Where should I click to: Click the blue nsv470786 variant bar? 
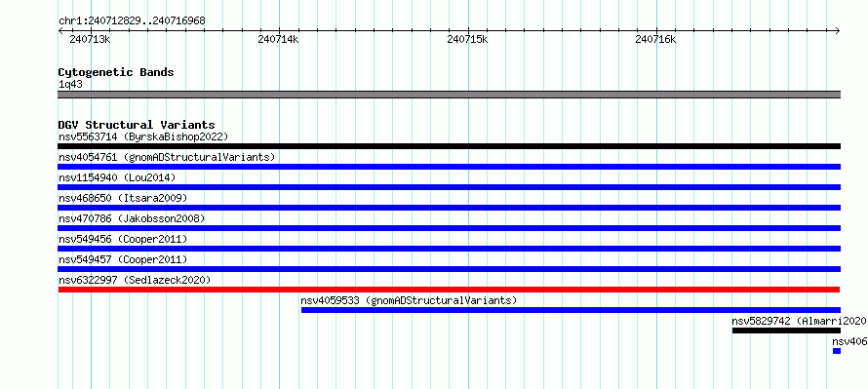[449, 228]
